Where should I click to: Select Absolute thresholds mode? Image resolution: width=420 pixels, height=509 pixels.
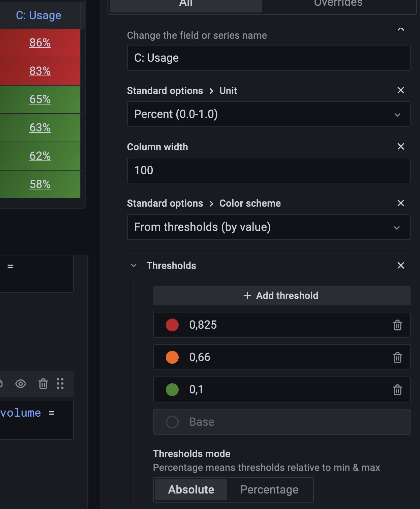click(190, 489)
